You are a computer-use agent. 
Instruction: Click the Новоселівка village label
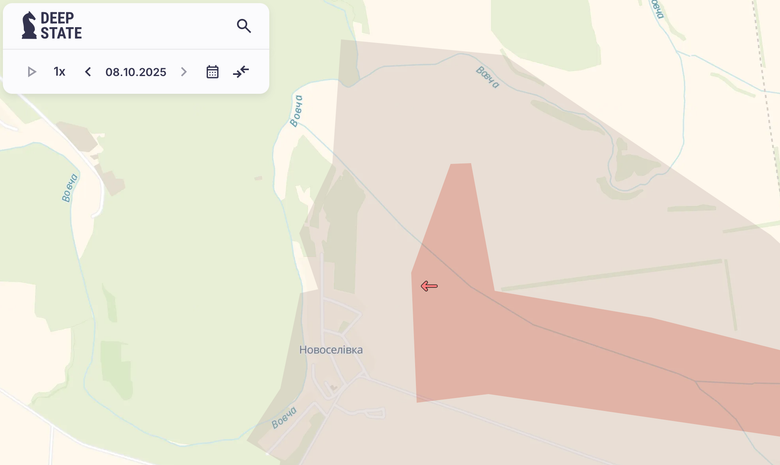pyautogui.click(x=331, y=350)
